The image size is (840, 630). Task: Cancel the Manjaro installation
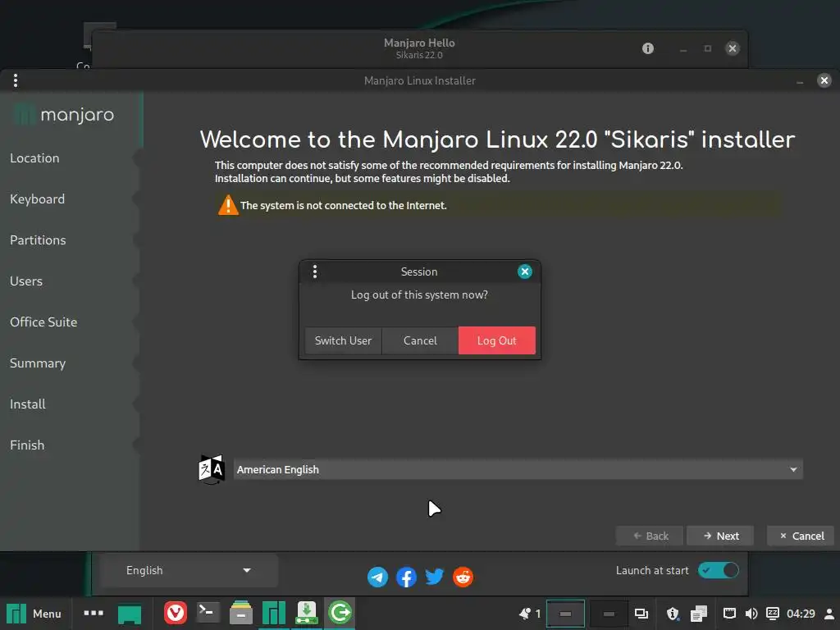click(x=801, y=536)
